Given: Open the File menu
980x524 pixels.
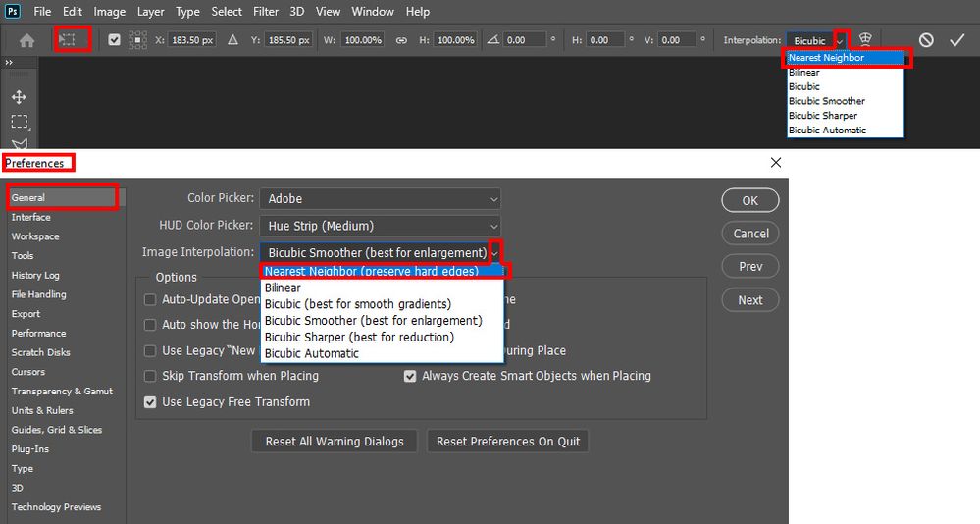Looking at the screenshot, I should click(42, 11).
